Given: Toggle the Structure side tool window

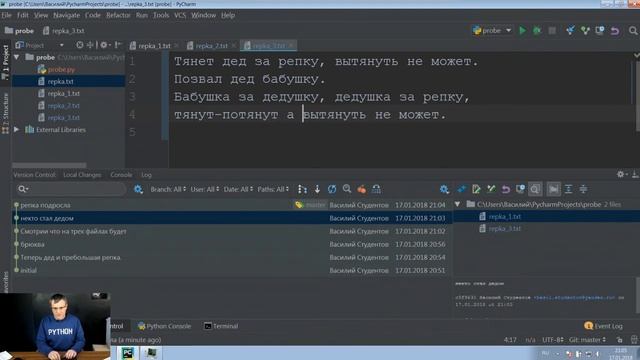Looking at the screenshot, I should [x=5, y=113].
